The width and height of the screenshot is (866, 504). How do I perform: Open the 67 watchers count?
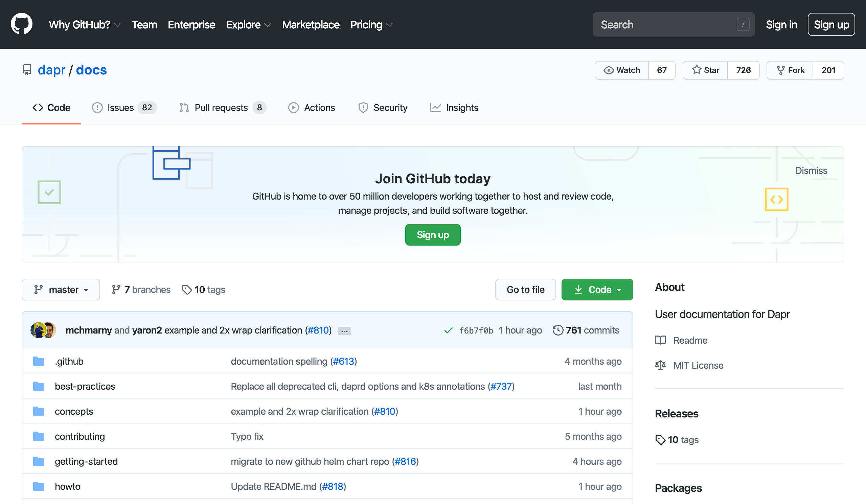pyautogui.click(x=662, y=70)
